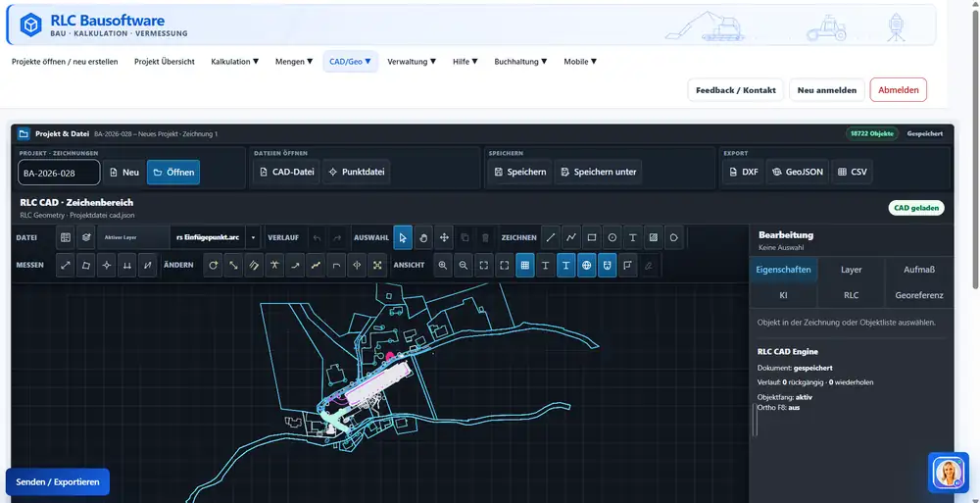Save with the Speichern button

[520, 172]
